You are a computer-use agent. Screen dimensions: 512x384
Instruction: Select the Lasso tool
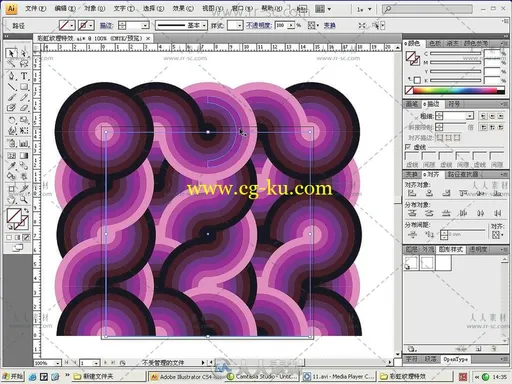(24, 63)
